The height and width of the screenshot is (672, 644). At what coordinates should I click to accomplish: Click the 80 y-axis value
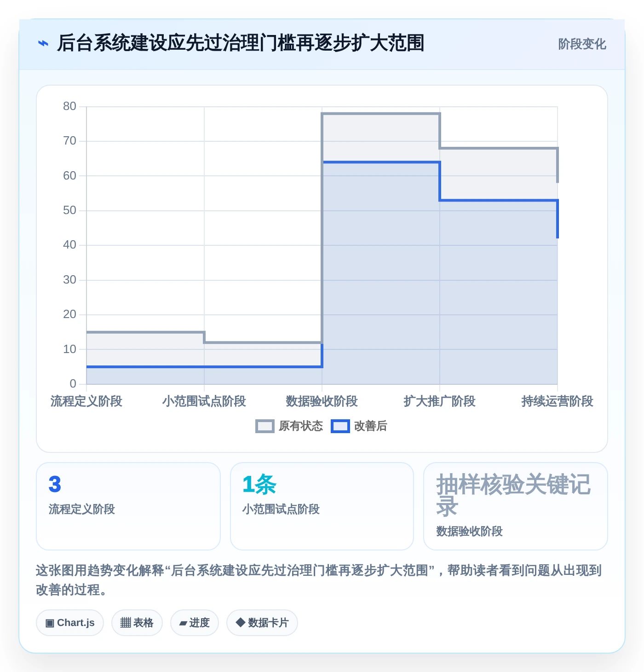(x=69, y=106)
